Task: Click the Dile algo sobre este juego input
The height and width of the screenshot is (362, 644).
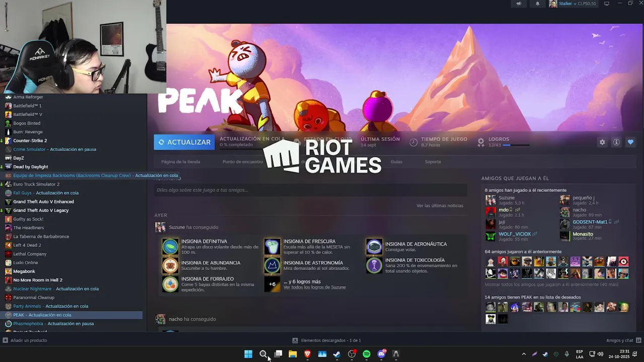Action: click(310, 190)
